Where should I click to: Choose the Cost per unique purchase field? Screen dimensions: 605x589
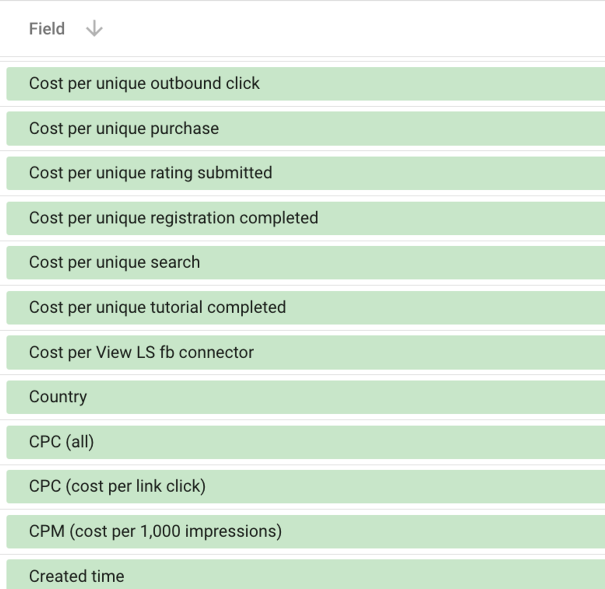(x=124, y=128)
